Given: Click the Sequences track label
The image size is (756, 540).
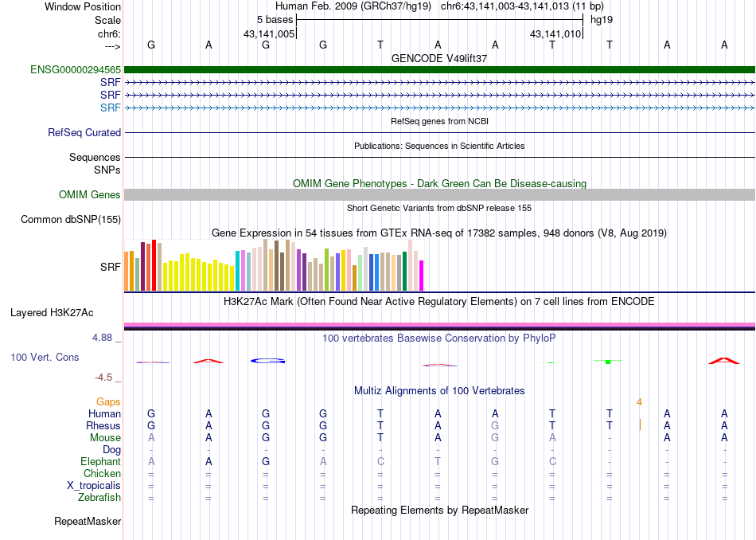Looking at the screenshot, I should coord(95,158).
